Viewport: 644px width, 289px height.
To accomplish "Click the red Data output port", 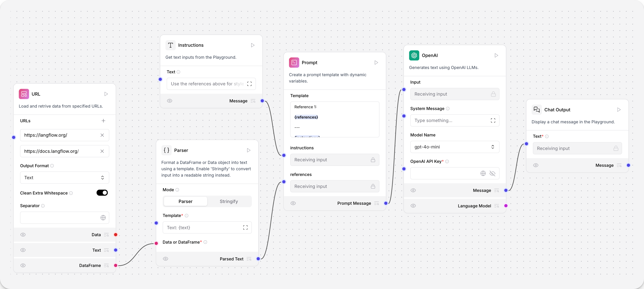I will (116, 235).
